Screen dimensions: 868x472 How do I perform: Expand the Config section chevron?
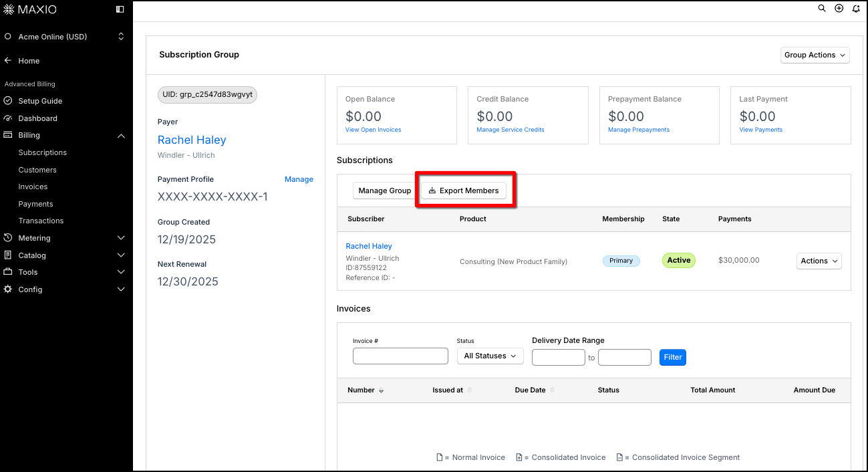point(121,289)
